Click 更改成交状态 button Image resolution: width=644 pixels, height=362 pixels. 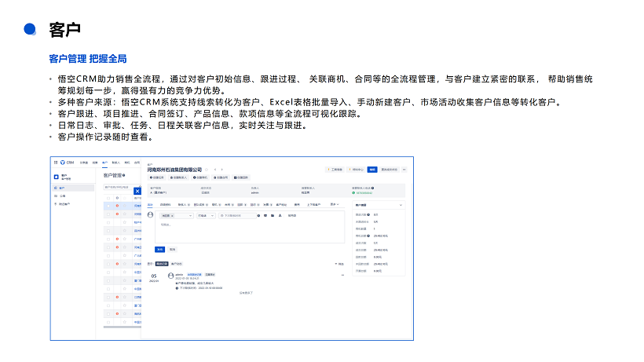[389, 170]
